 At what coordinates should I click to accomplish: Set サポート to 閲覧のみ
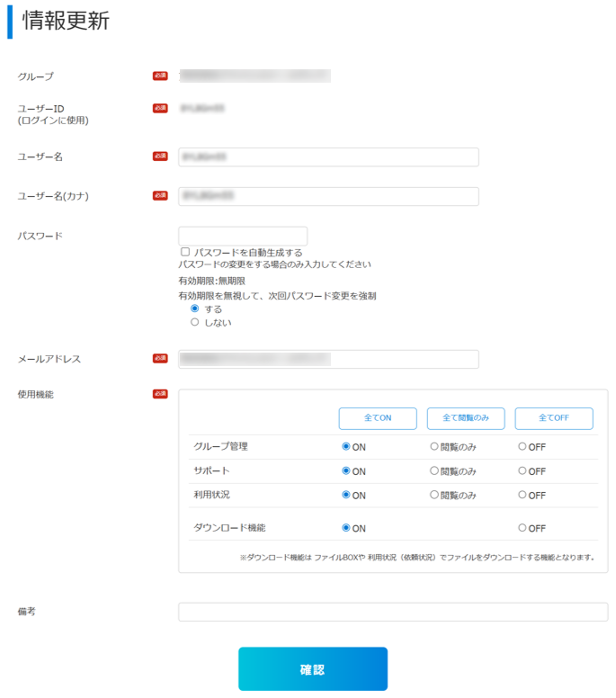tap(434, 470)
